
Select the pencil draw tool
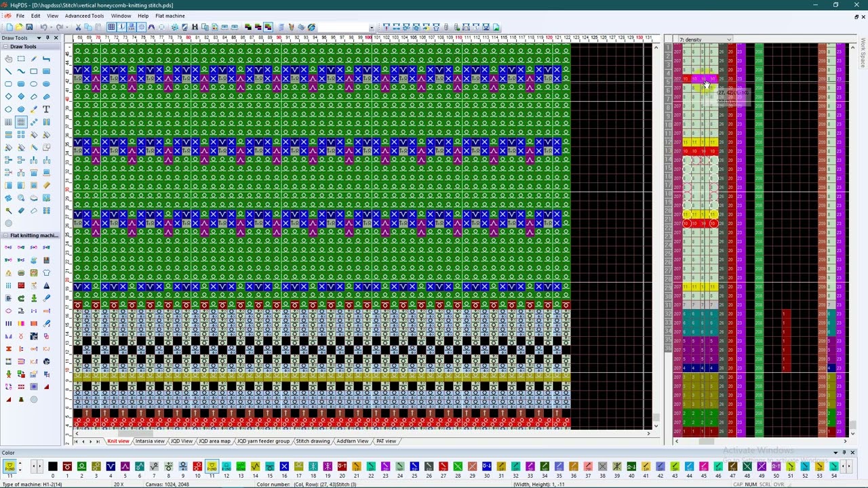tap(33, 59)
